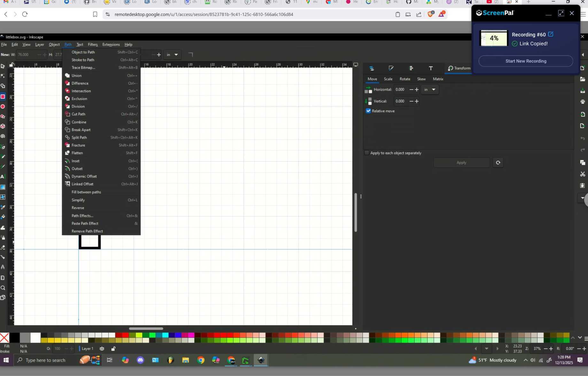The height and width of the screenshot is (376, 588).
Task: Click the Vertical value input field
Action: 400,101
